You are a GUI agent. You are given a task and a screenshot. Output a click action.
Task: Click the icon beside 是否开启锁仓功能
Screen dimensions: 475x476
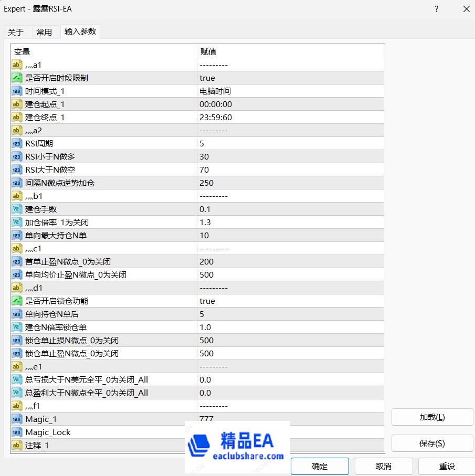[x=17, y=301]
